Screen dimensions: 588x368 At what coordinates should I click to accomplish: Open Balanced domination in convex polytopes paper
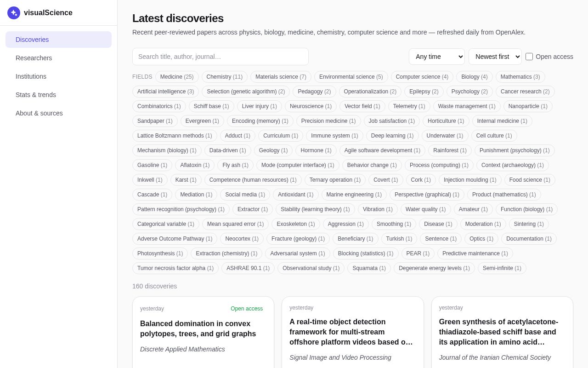(198, 329)
